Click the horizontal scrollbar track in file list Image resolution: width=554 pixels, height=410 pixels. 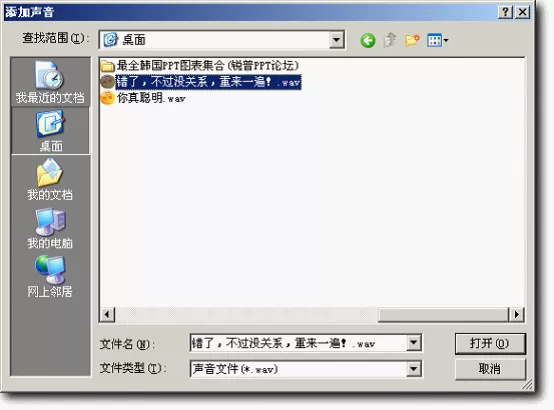tap(247, 314)
